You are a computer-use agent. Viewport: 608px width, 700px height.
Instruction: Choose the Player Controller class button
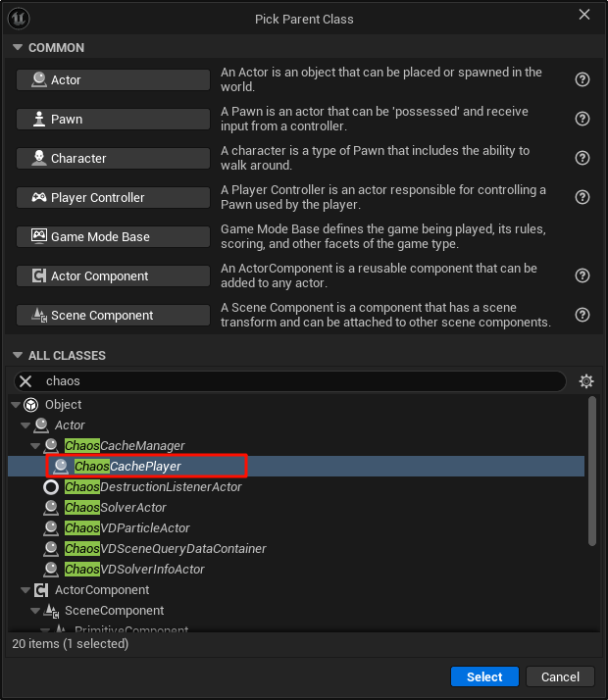[x=113, y=198]
